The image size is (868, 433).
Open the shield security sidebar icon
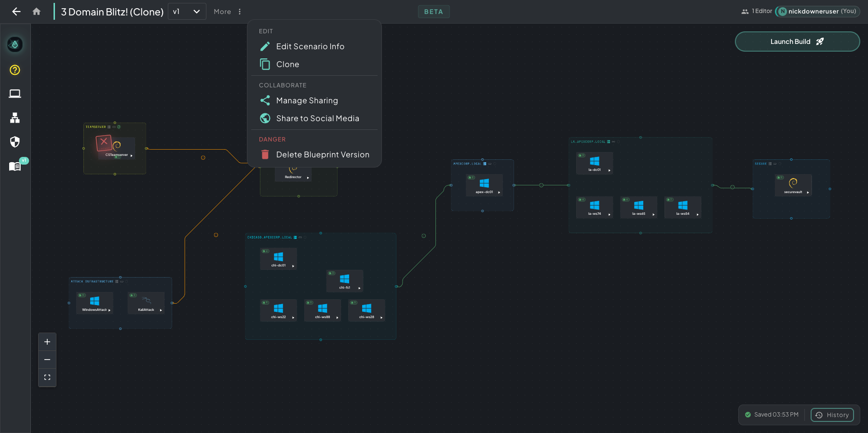pos(15,142)
